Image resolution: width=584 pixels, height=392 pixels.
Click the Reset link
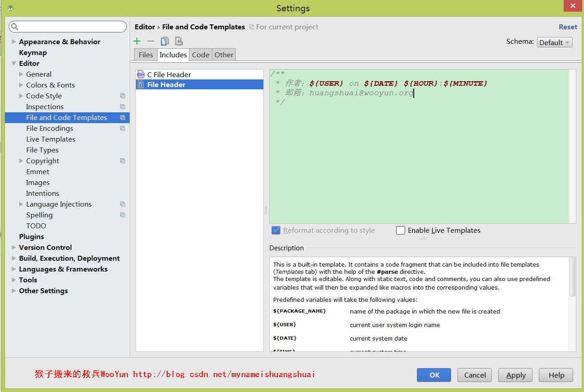568,27
